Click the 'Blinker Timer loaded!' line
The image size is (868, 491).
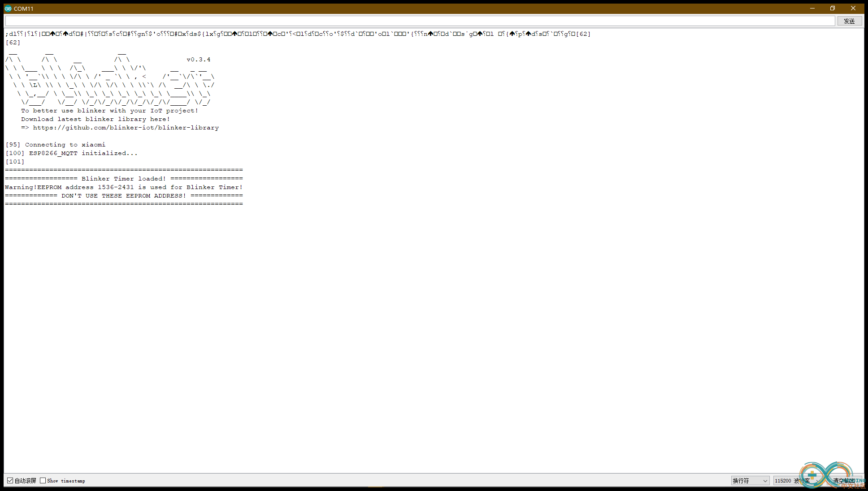[124, 179]
